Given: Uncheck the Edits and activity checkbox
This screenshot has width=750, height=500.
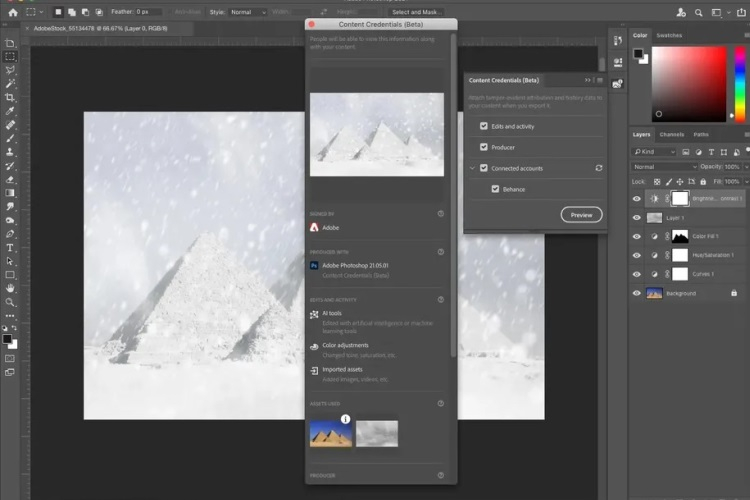Looking at the screenshot, I should point(484,126).
